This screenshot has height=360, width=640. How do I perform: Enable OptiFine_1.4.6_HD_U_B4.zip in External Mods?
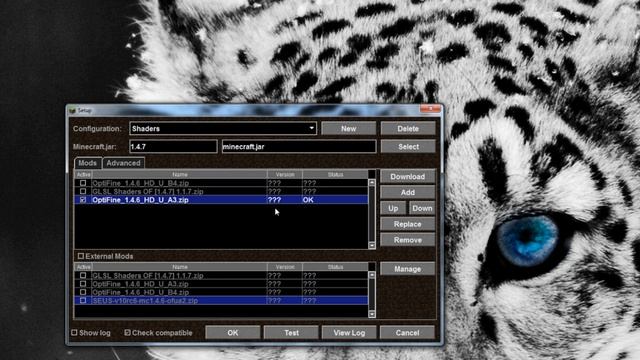pos(83,292)
